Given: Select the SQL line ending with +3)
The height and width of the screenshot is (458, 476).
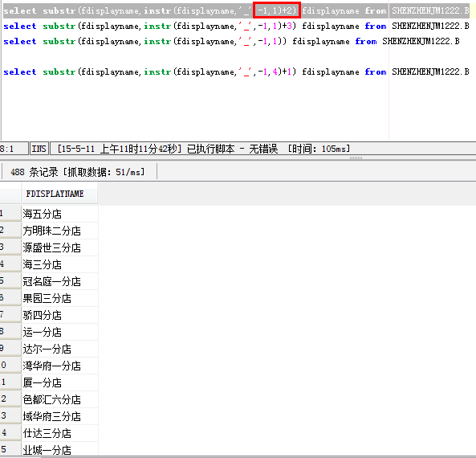Looking at the screenshot, I should [x=236, y=27].
